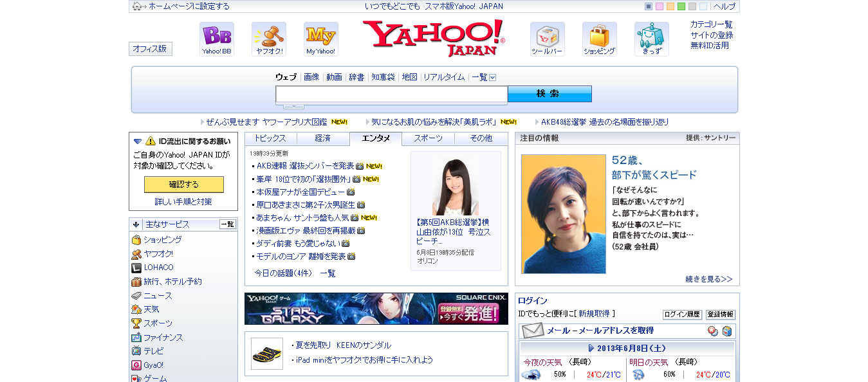Open 詳しい手順と対策 link

point(183,202)
